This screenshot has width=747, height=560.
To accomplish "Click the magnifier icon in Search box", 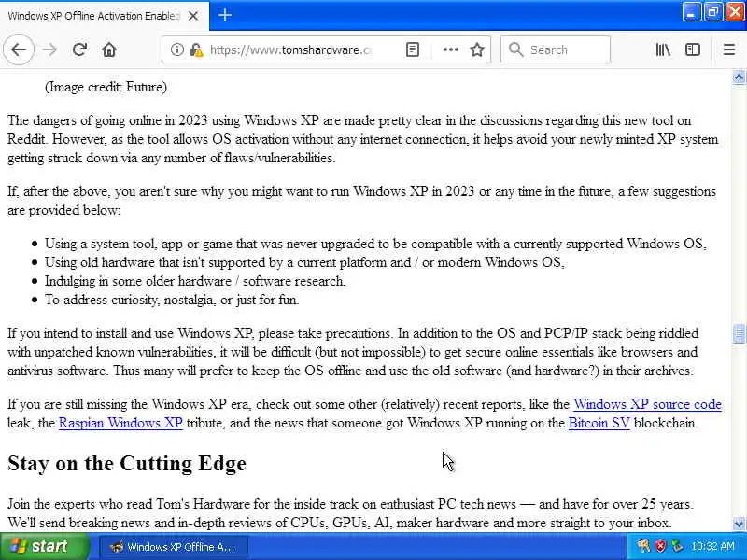I will [515, 49].
